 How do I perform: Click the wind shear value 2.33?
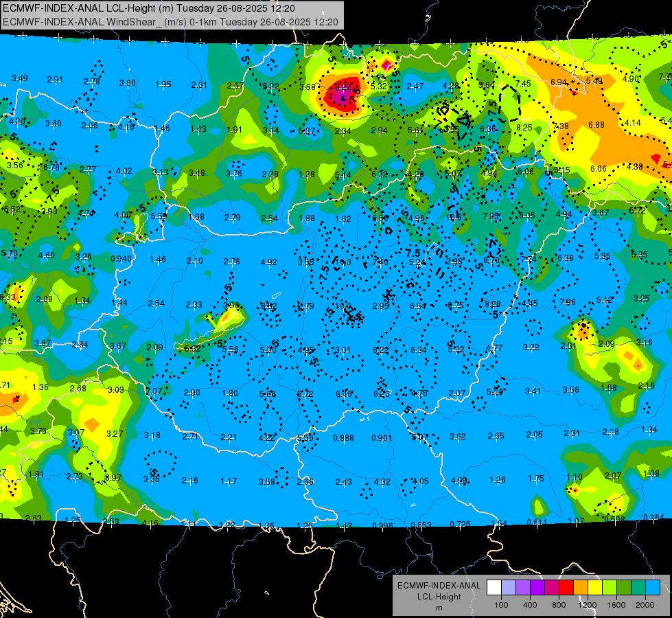(194, 304)
